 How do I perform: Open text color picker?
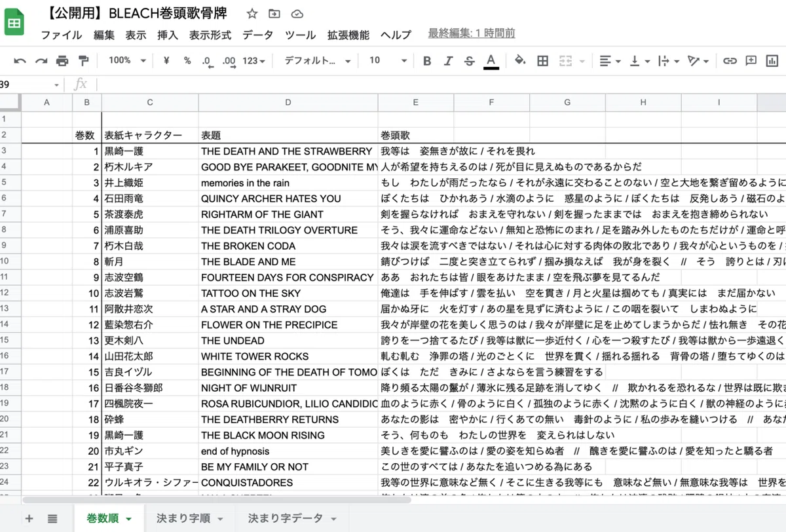[491, 61]
